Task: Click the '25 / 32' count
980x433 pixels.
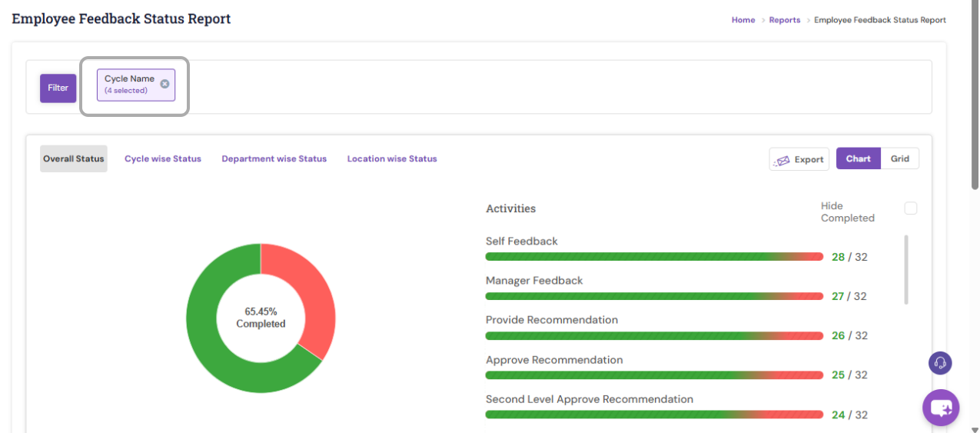Action: coord(849,375)
